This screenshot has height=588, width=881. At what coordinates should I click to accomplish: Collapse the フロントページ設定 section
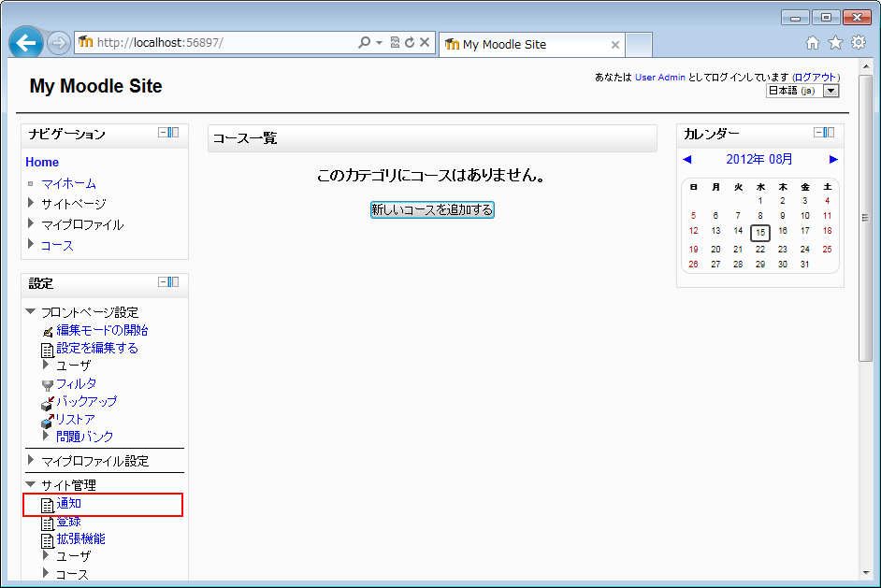click(x=31, y=311)
